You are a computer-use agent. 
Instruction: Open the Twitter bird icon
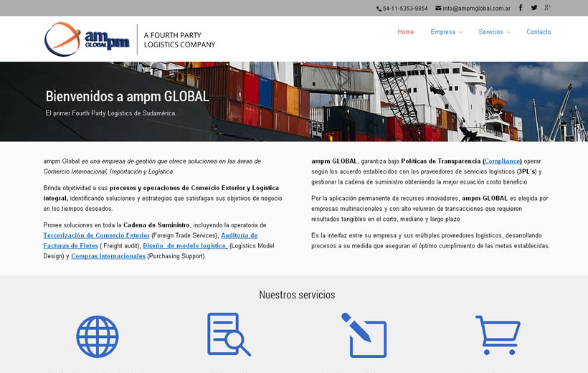[x=534, y=7]
